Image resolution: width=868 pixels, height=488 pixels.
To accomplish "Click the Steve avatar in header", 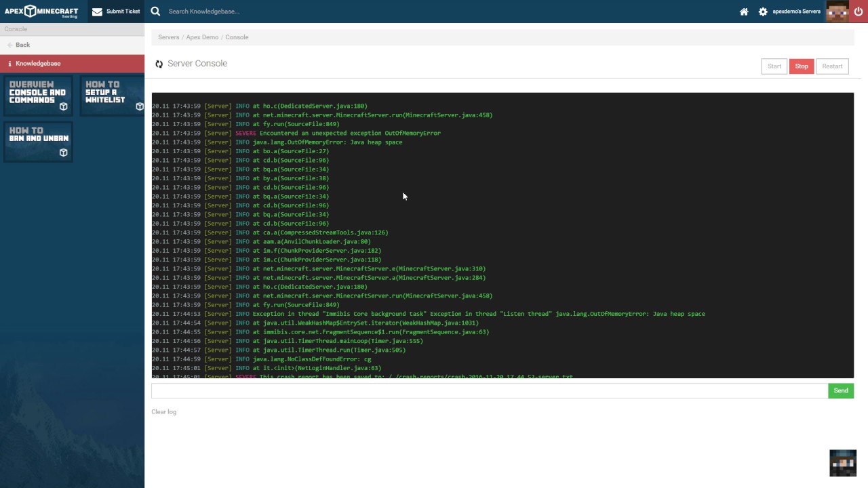I will [837, 12].
